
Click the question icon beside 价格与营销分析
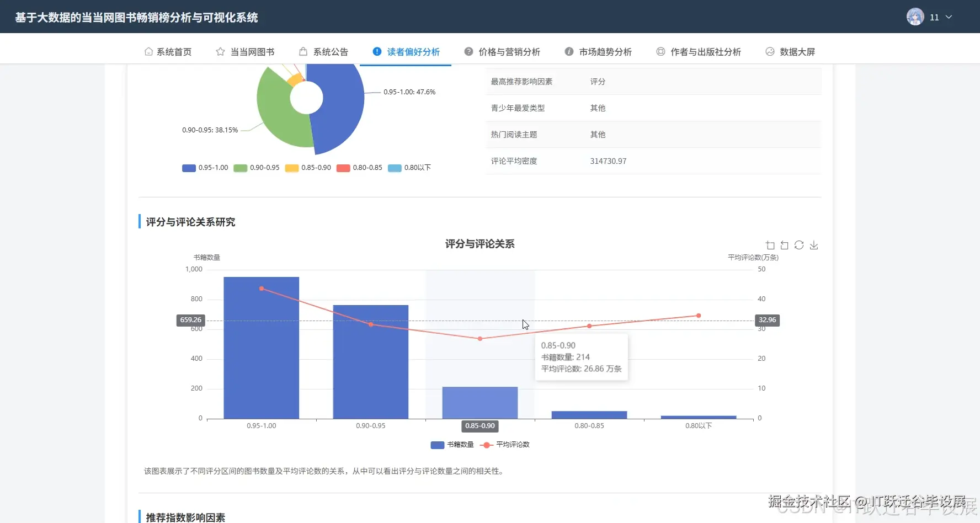468,51
